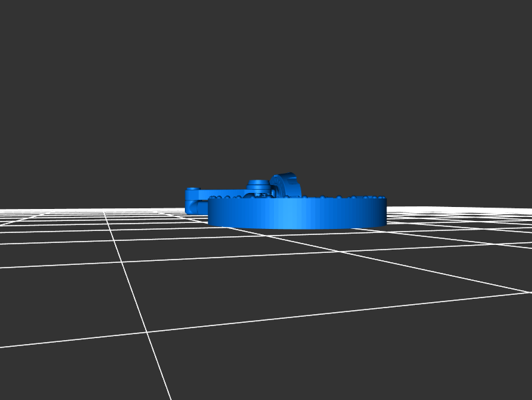
Task: Click the round hub cap on top of the model
Action: coord(258,184)
